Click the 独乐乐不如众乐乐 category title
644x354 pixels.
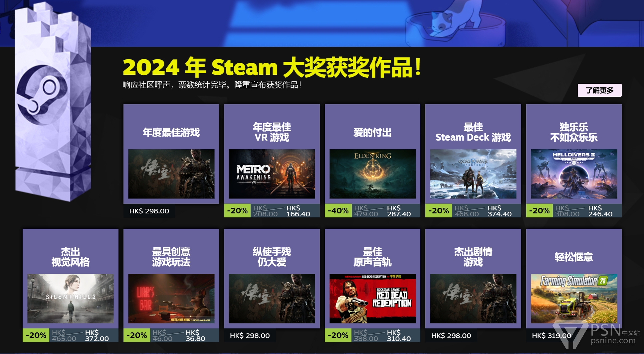(574, 132)
